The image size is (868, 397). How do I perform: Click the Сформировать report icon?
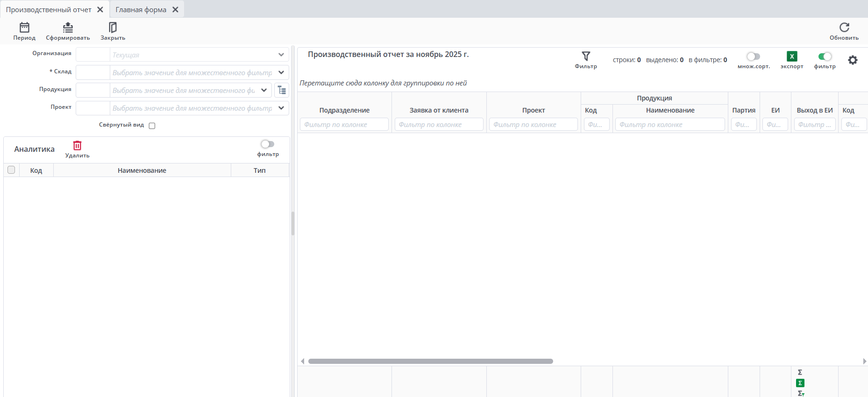click(x=68, y=28)
